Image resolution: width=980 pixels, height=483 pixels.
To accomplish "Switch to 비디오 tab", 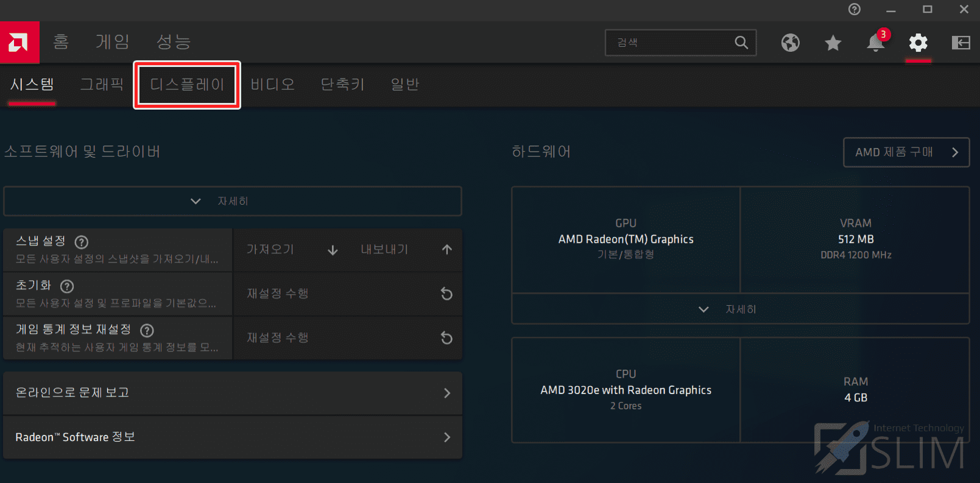I will [x=273, y=85].
